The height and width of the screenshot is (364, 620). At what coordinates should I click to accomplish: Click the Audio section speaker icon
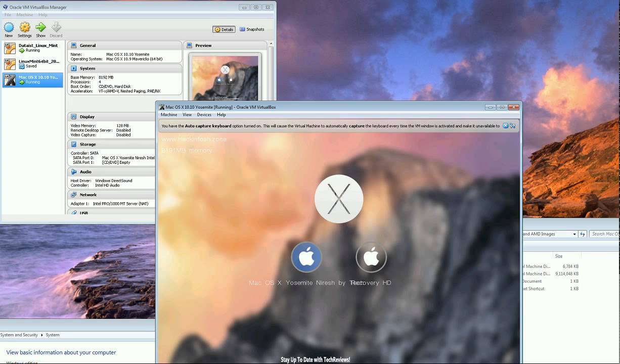point(74,172)
